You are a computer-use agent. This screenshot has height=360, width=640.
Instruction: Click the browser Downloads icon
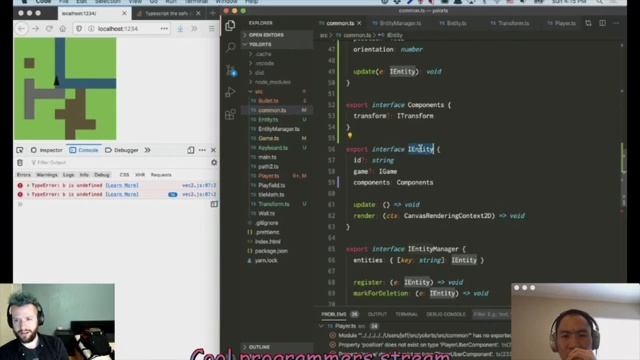point(180,29)
